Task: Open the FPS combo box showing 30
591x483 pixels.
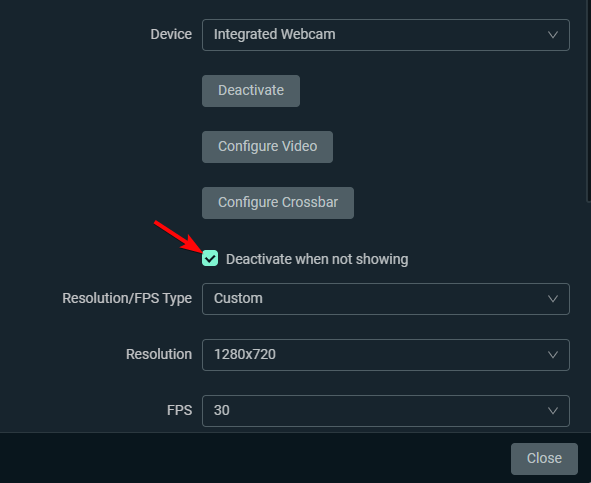Action: 386,411
